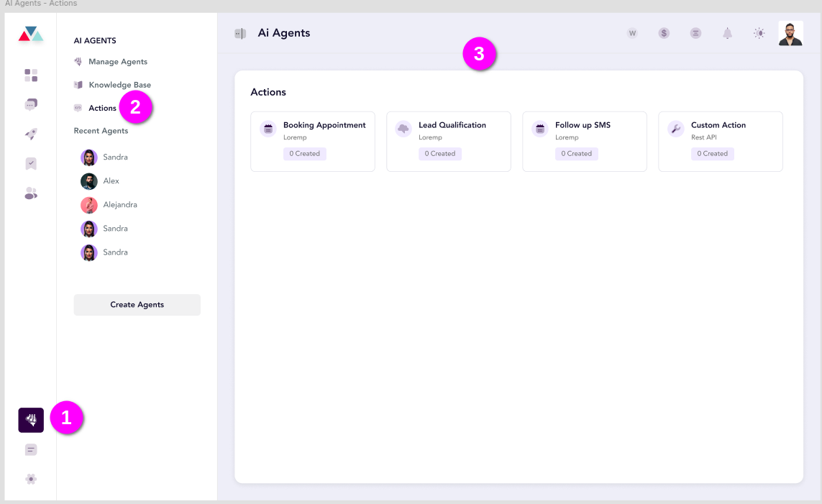Open the notifications bell
Screen dimensions: 822x504
[727, 34]
